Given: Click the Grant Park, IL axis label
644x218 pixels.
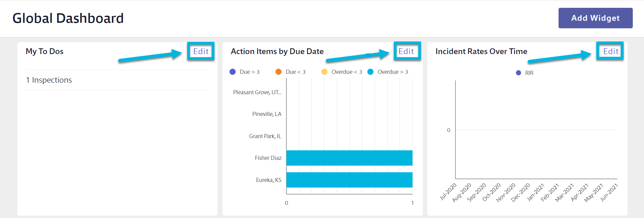Looking at the screenshot, I should coord(265,136).
